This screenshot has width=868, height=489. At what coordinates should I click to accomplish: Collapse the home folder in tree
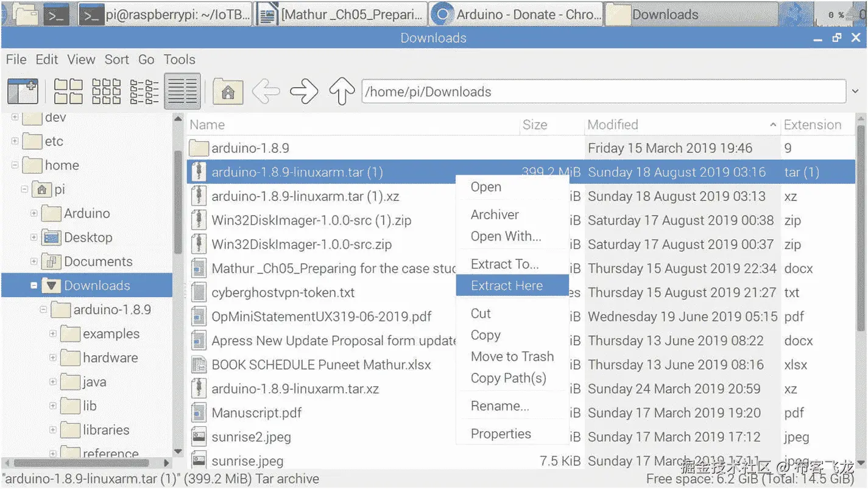15,166
